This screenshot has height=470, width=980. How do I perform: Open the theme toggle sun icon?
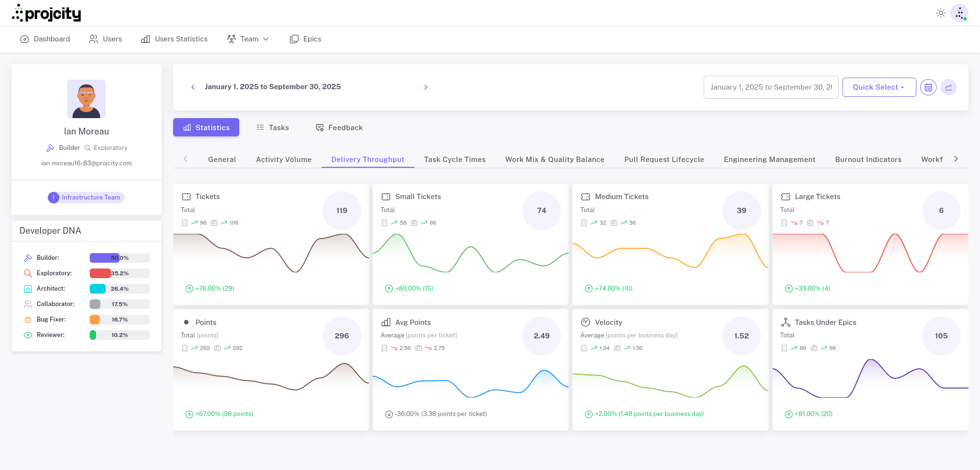tap(941, 13)
